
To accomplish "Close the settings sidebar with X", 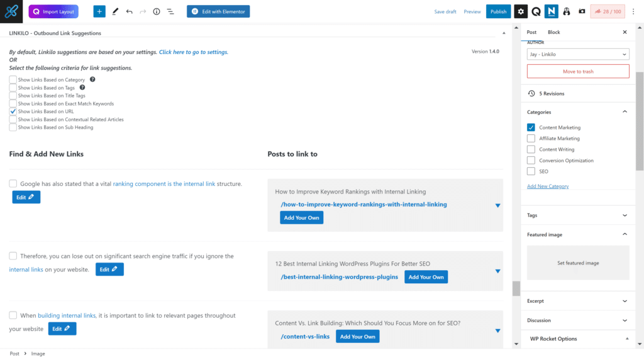I will tap(625, 32).
